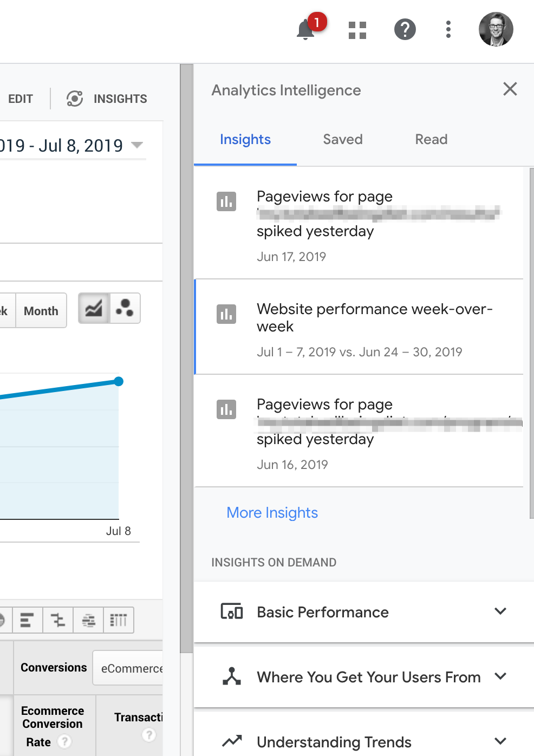Open the apps grid launcher
Image resolution: width=534 pixels, height=756 pixels.
point(357,30)
